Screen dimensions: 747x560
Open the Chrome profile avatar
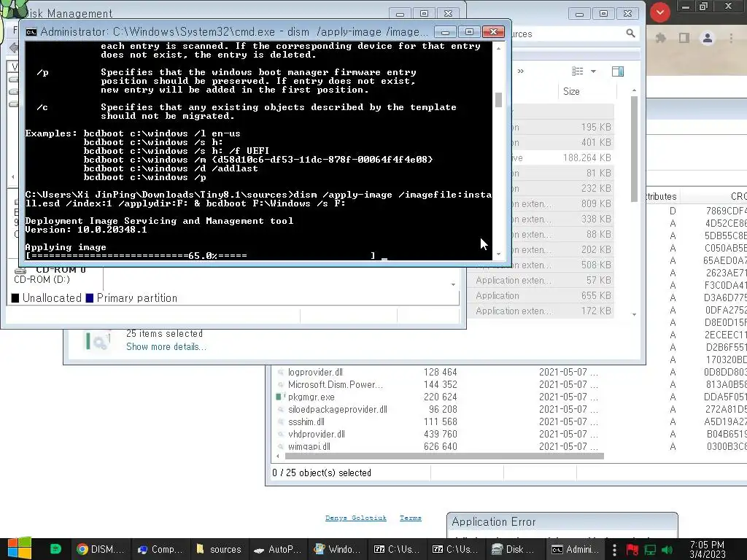(x=708, y=38)
